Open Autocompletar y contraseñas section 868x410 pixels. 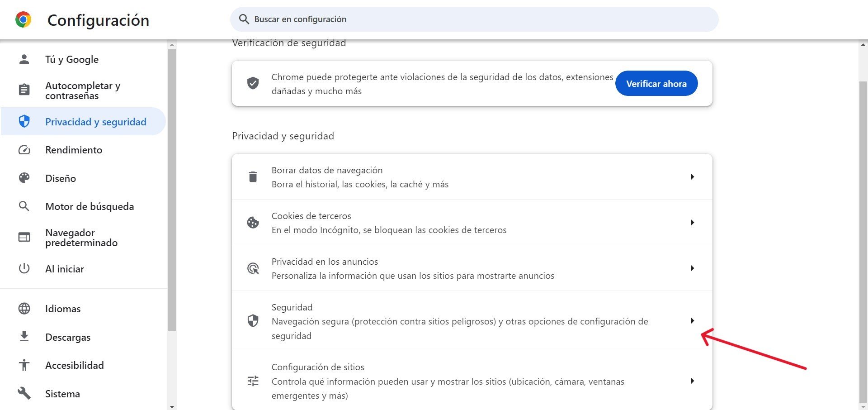point(84,91)
